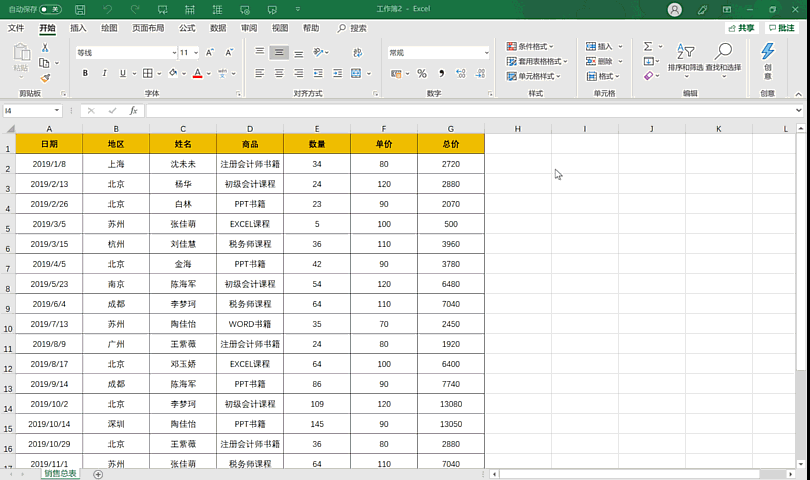This screenshot has height=480, width=810.
Task: Open the File tab
Action: coord(16,28)
